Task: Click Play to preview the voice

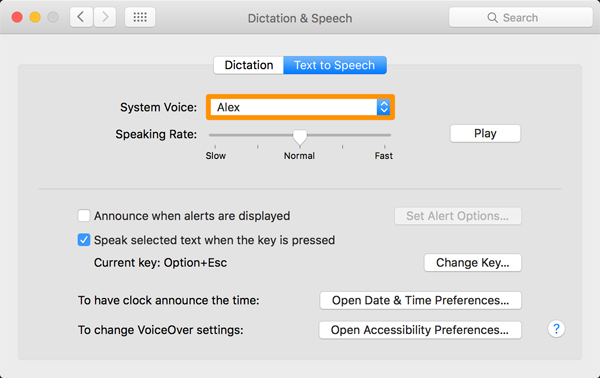Action: tap(485, 134)
